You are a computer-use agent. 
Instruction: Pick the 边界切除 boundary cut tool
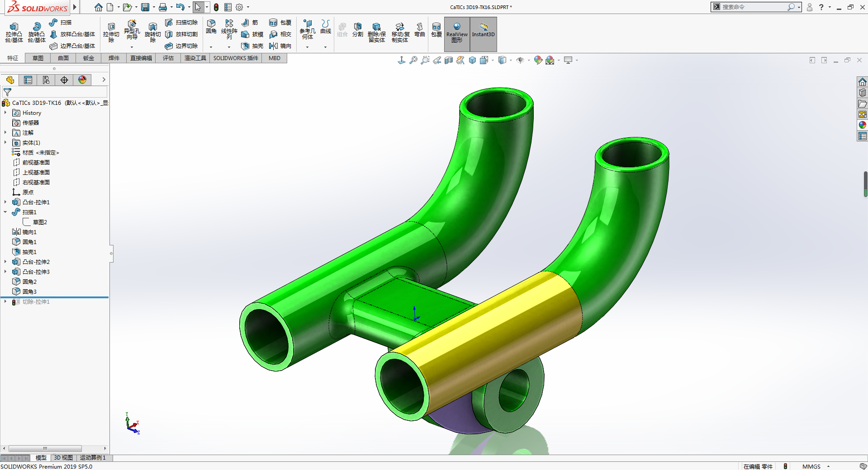pyautogui.click(x=181, y=46)
